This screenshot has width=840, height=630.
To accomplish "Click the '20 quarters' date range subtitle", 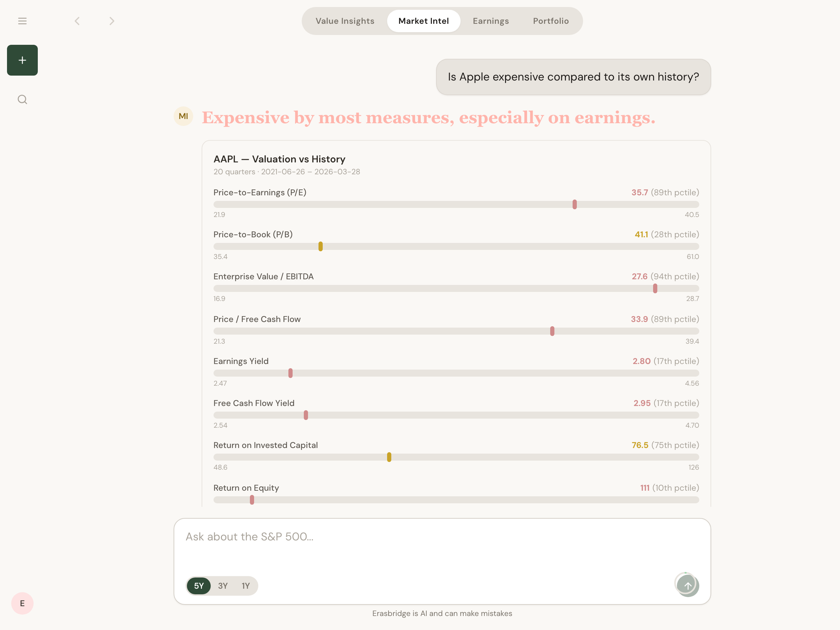I will pos(287,171).
